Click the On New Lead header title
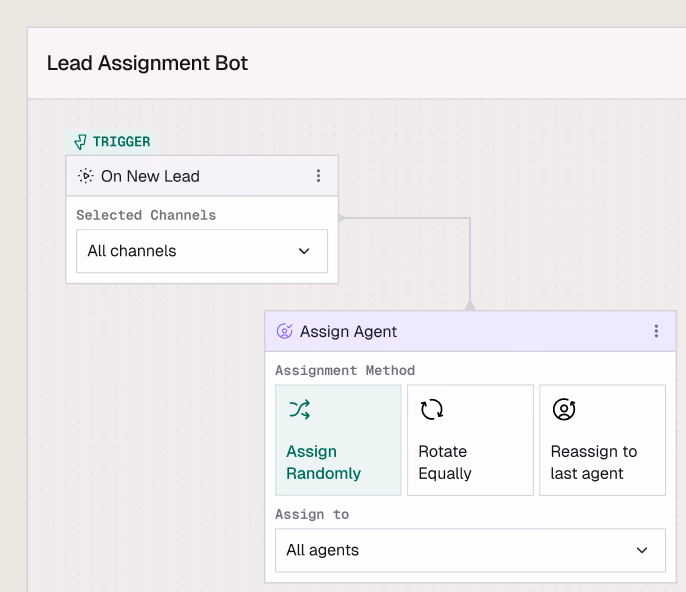This screenshot has height=592, width=686. coord(150,176)
